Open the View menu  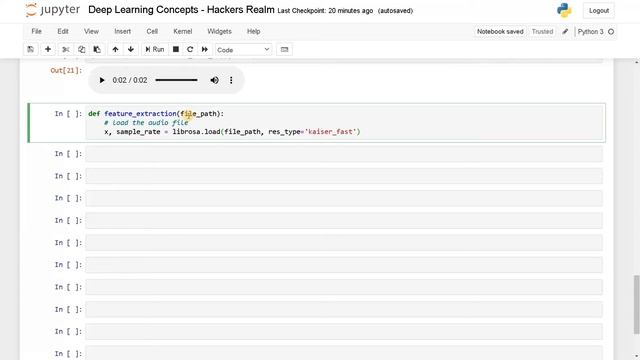(x=91, y=31)
